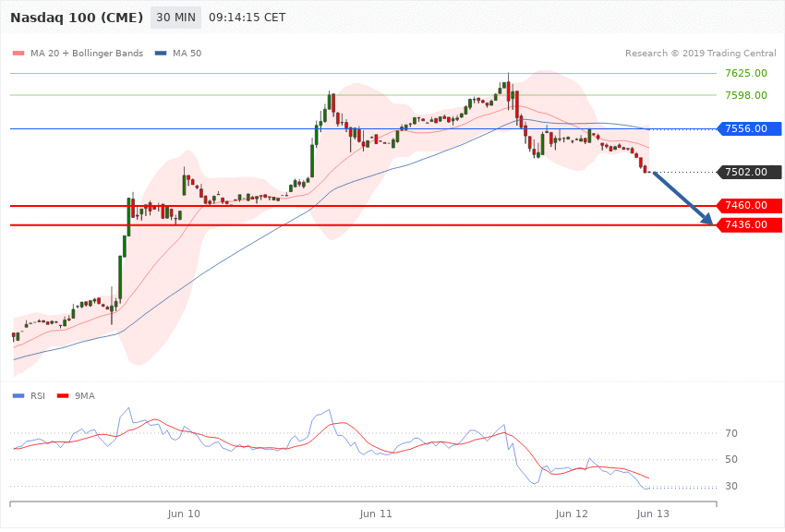
Task: Click the Jun 13 date axis label
Action: [652, 514]
